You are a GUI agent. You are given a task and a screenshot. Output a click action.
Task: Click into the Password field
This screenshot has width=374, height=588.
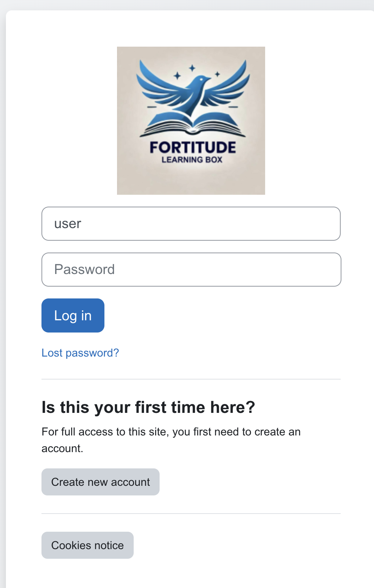191,270
